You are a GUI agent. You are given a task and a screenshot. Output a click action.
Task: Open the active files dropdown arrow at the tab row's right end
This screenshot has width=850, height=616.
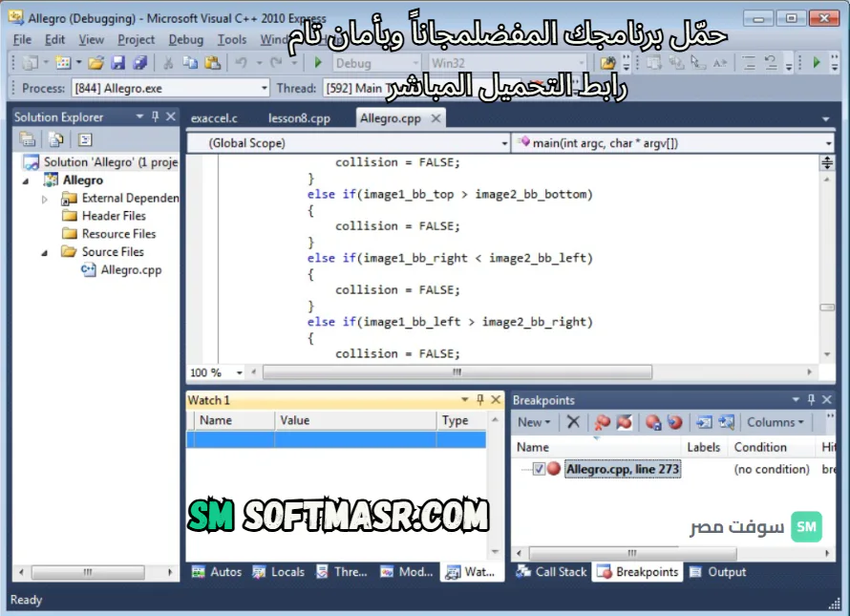click(x=825, y=118)
